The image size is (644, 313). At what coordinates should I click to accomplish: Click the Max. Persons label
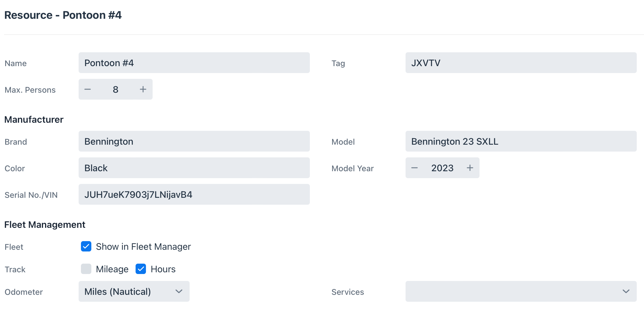[30, 90]
